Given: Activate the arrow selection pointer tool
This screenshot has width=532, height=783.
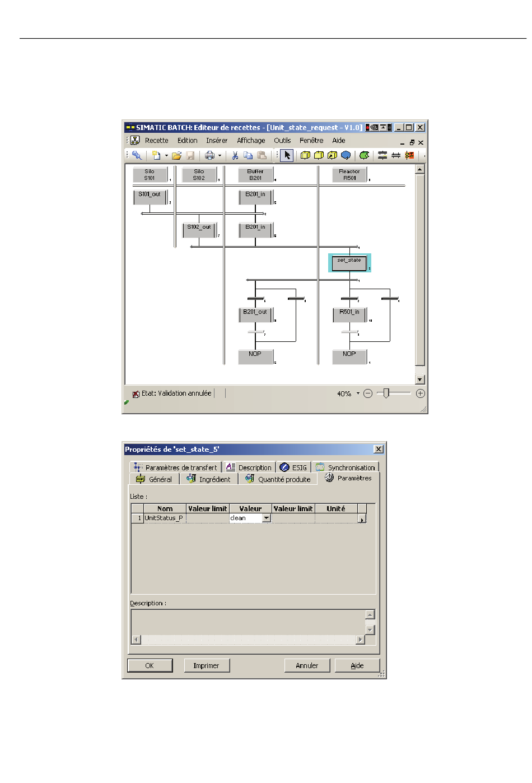Looking at the screenshot, I should [x=287, y=155].
